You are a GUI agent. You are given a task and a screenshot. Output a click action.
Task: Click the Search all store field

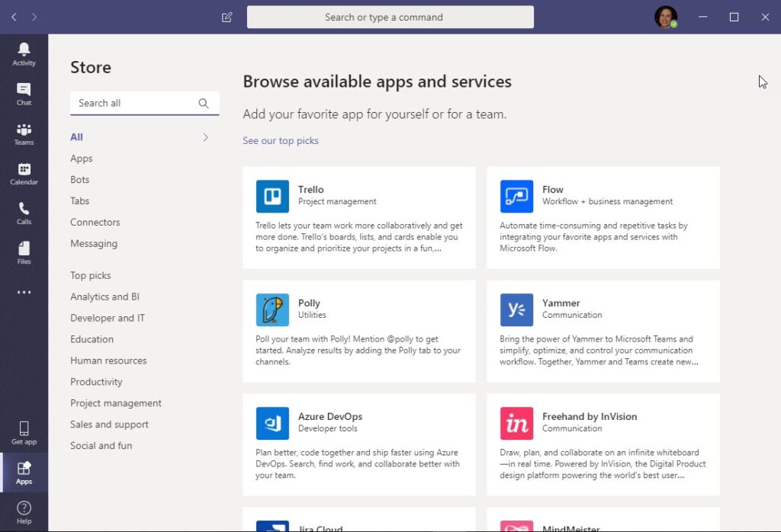(133, 103)
